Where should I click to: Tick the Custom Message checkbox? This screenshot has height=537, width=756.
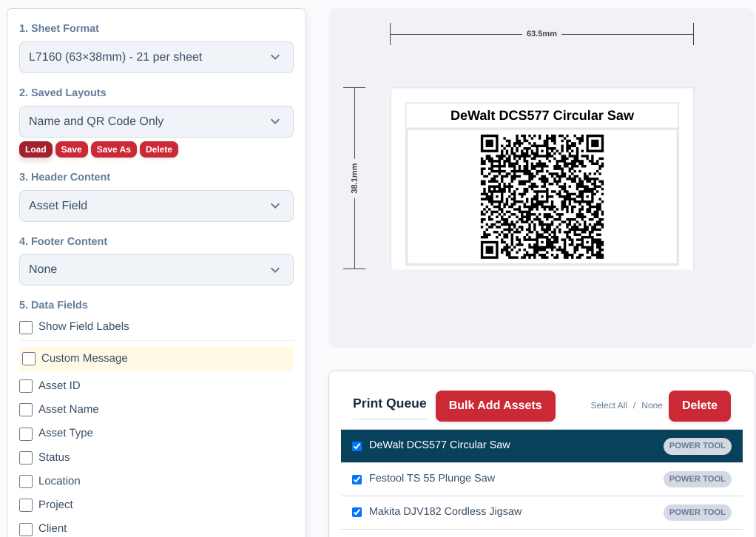(29, 359)
